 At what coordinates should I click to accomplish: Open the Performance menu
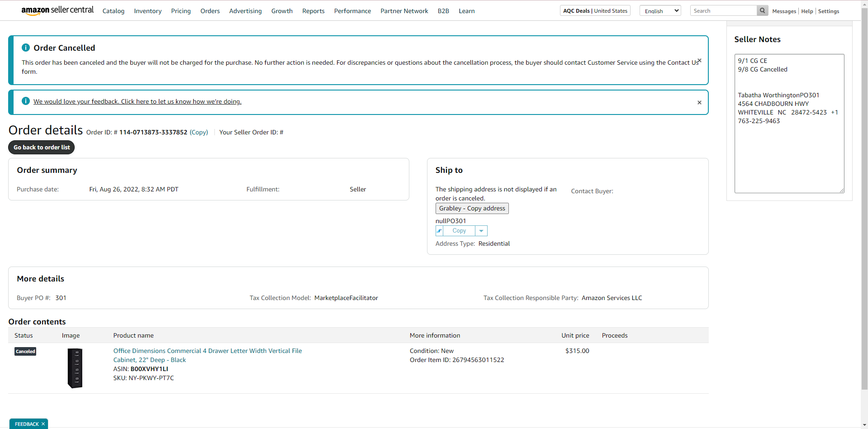[x=352, y=11]
